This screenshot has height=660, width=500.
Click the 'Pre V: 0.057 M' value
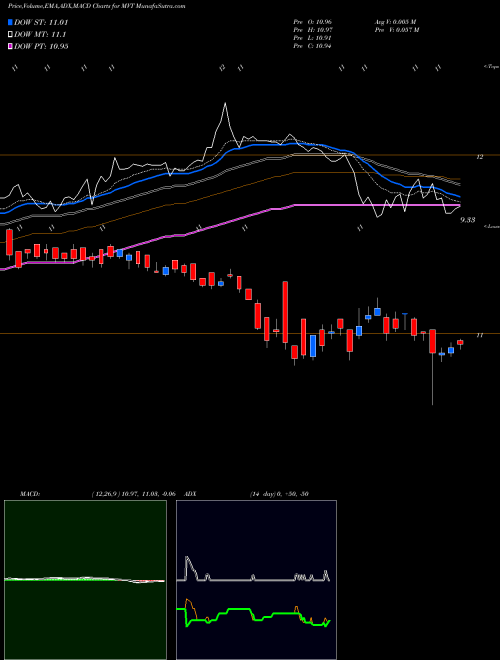(x=397, y=30)
